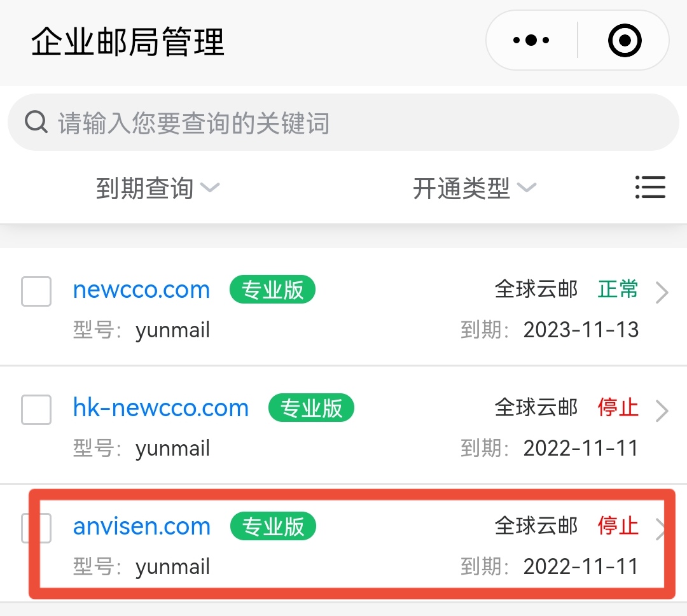The height and width of the screenshot is (616, 687).
Task: Open anvisen.com details via right chevron
Action: coord(660,529)
